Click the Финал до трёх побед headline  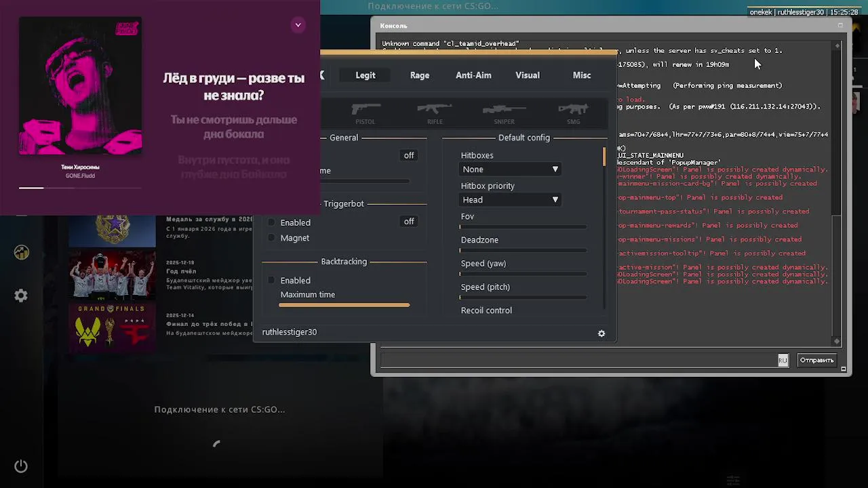point(210,324)
